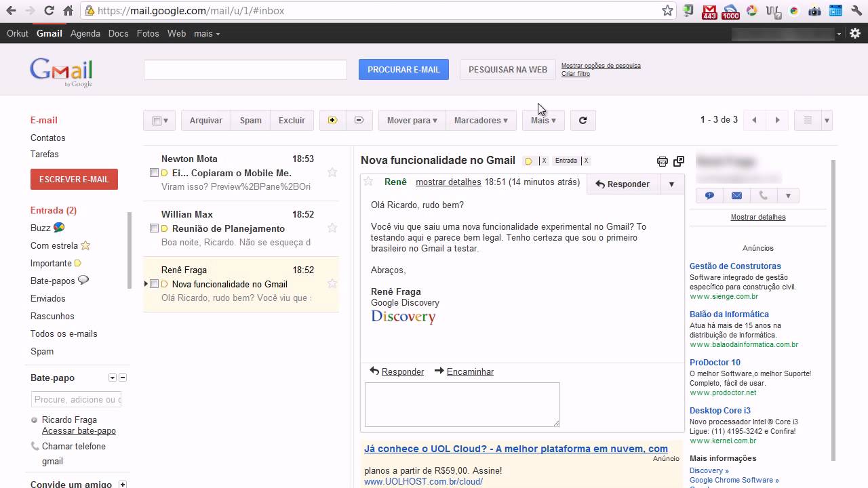Click the Encaminhar link below the message

coord(469,371)
